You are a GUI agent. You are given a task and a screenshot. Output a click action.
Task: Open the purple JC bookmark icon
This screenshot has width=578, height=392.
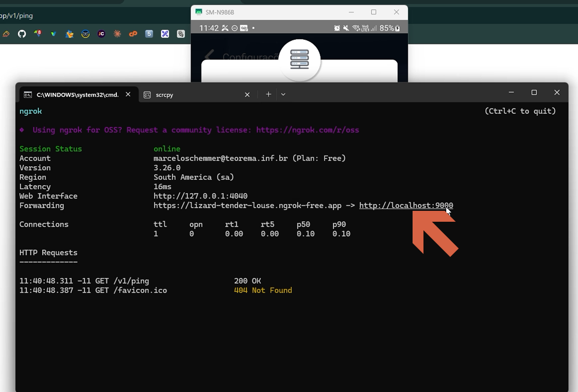[102, 34]
